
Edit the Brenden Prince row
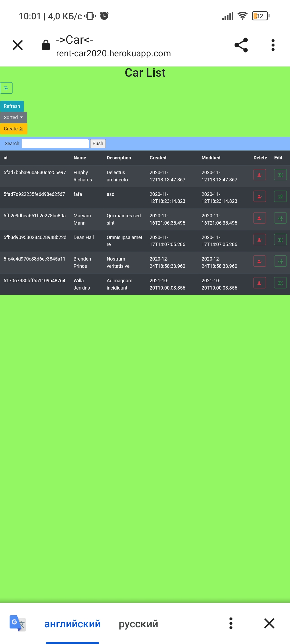coord(280,261)
